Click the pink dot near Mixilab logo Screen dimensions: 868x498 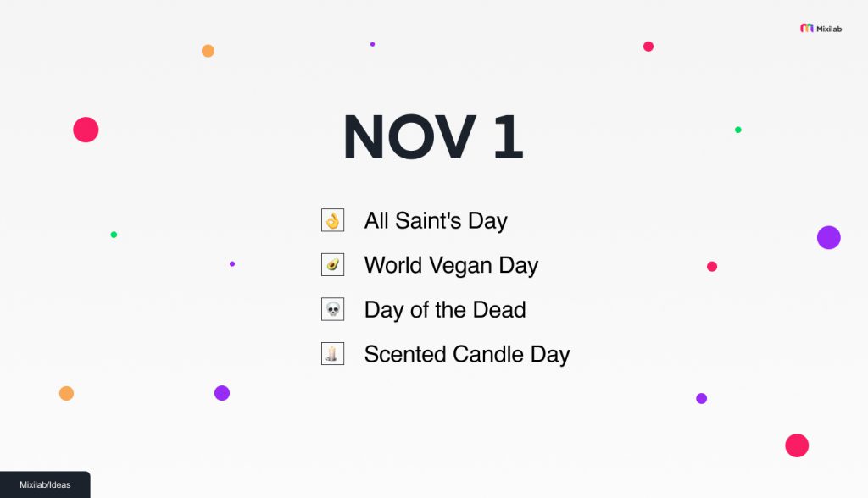(x=648, y=47)
